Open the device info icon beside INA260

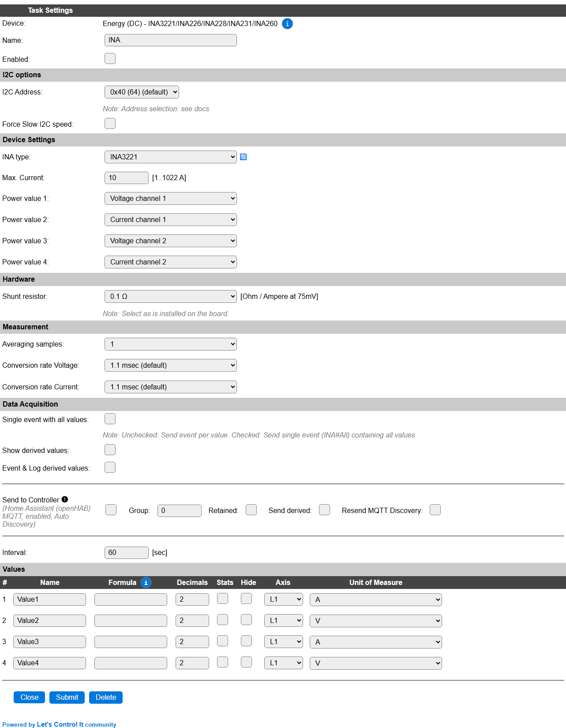(x=287, y=24)
